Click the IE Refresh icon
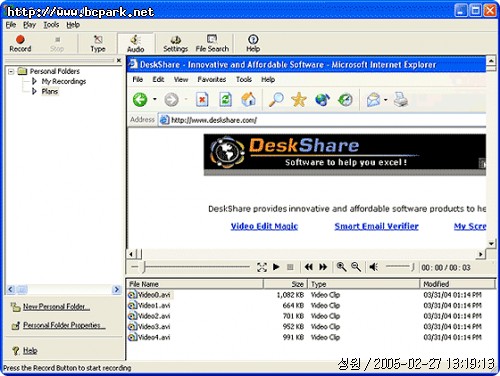500x376 pixels. [x=225, y=100]
